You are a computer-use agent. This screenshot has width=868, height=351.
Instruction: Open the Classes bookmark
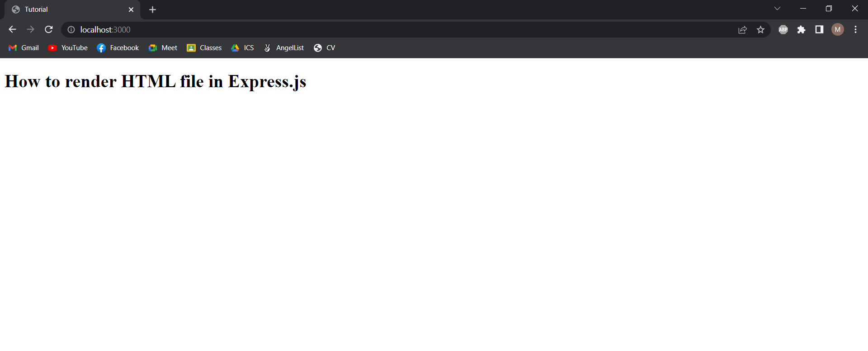tap(204, 48)
